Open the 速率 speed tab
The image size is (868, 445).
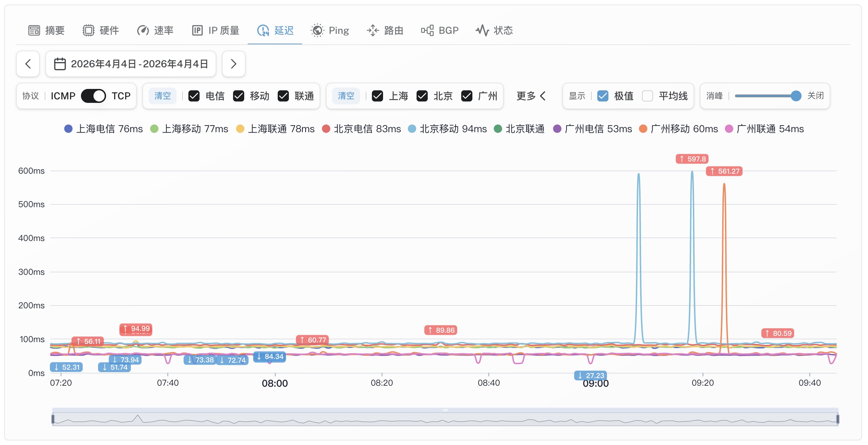[x=155, y=31]
